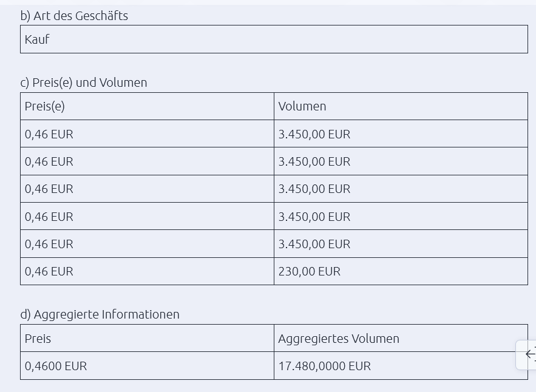536x392 pixels.
Task: Click the third row's 0,46 EUR price
Action: (x=49, y=189)
